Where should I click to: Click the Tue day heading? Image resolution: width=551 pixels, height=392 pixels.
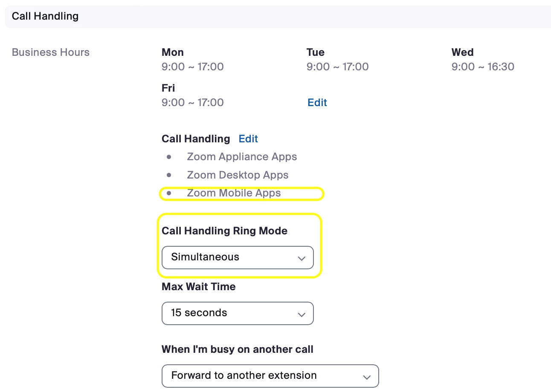[x=316, y=52]
